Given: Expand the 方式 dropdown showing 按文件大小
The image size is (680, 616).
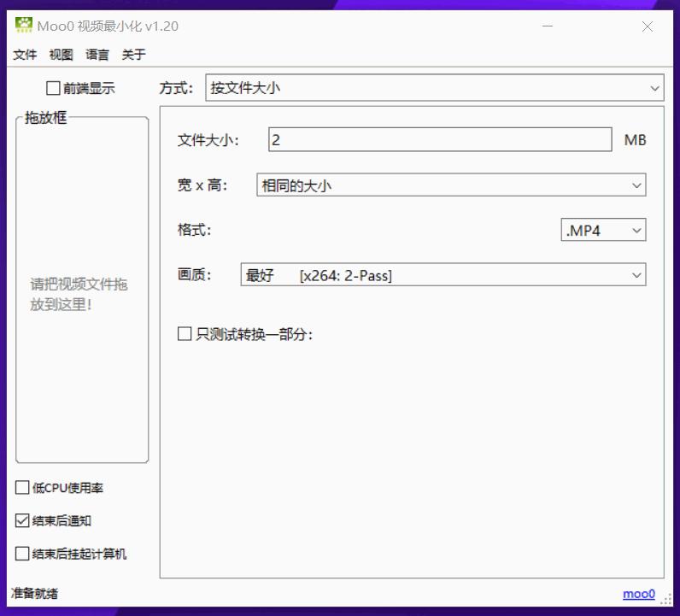Looking at the screenshot, I should tap(435, 88).
